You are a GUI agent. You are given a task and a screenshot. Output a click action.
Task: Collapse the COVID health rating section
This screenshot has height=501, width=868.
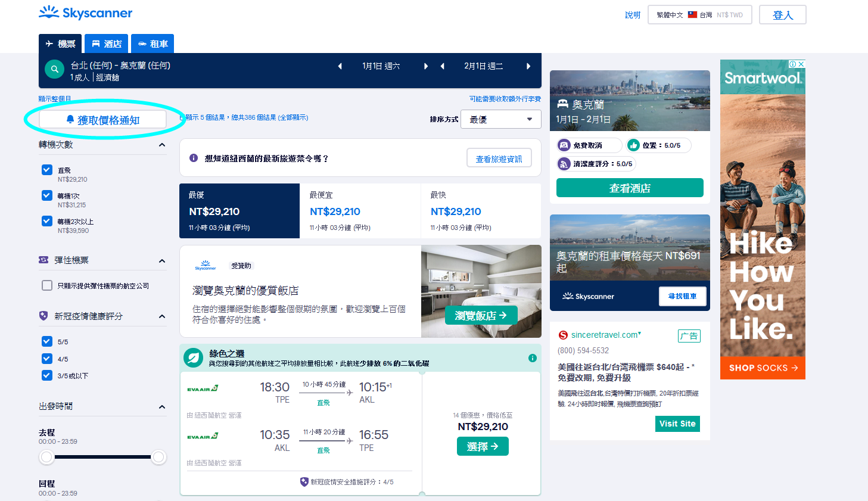coord(162,316)
